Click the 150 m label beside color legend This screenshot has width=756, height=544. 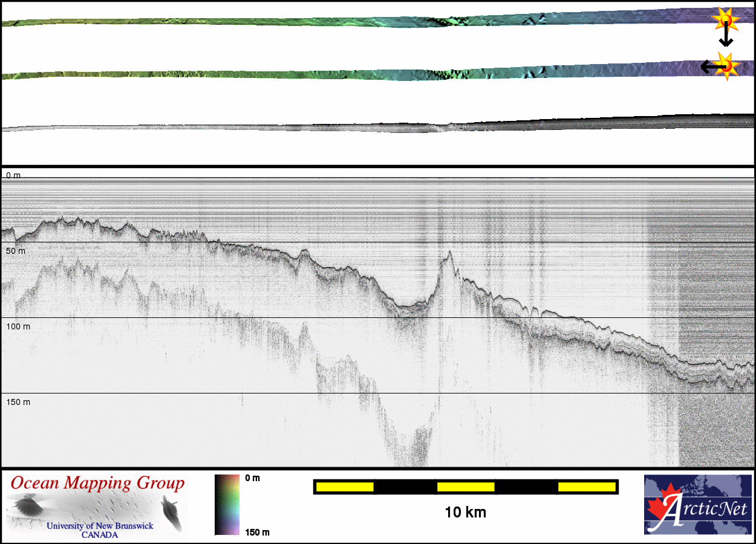[x=256, y=532]
